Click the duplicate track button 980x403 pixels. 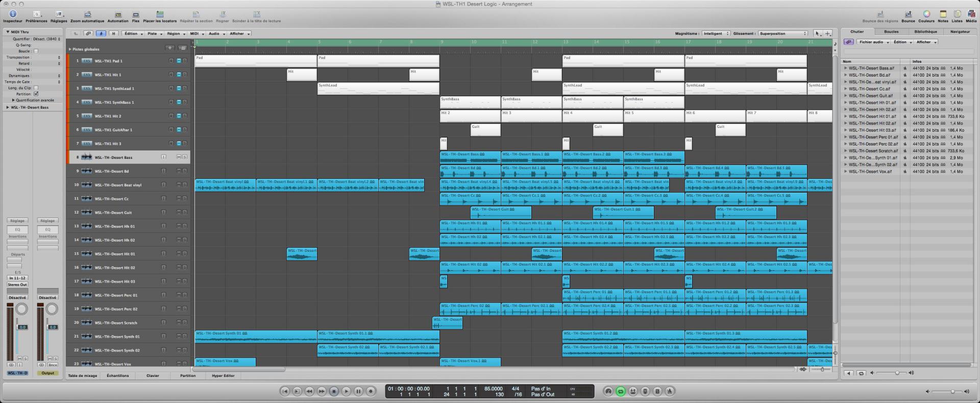click(x=182, y=48)
